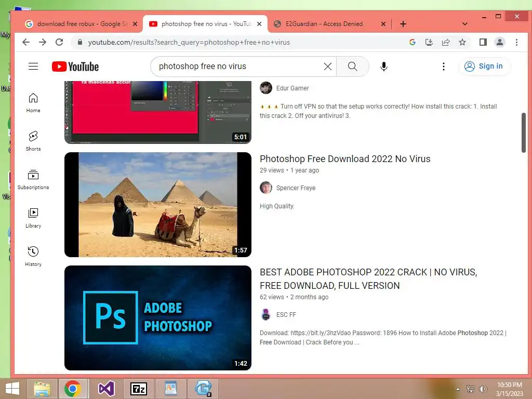Open Shorts in the YouTube sidebar
Image resolution: width=532 pixels, height=399 pixels.
pos(33,141)
